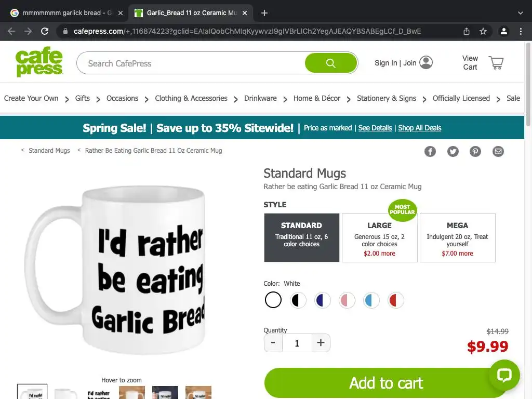The height and width of the screenshot is (399, 532).
Task: Expand the Drinkware category chevron
Action: pos(285,99)
